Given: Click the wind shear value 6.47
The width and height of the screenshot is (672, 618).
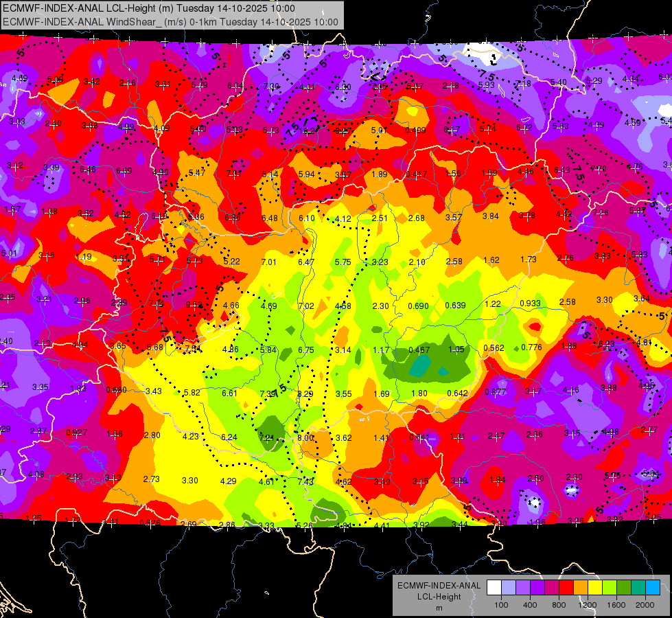Looking at the screenshot, I should tap(306, 262).
